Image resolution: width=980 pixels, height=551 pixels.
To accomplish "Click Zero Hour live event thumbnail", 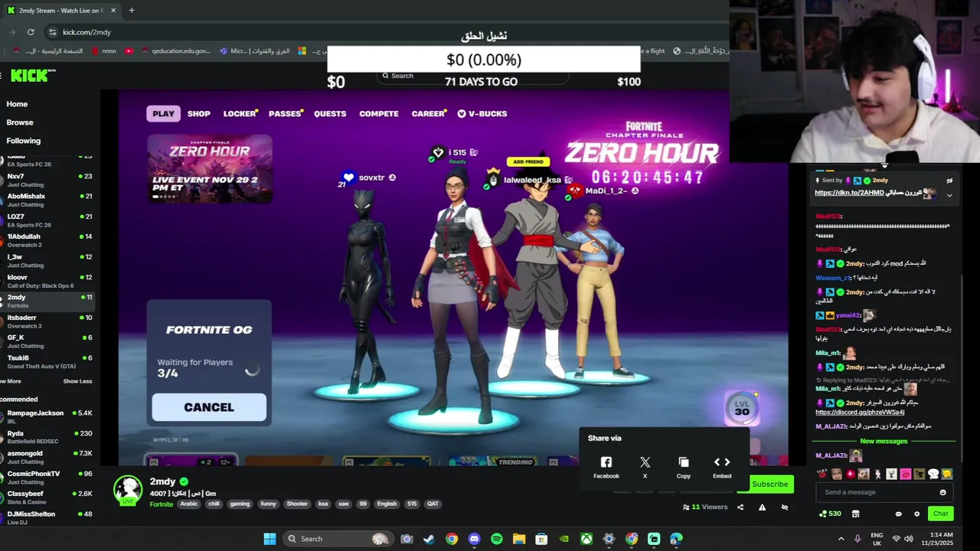I will click(209, 169).
